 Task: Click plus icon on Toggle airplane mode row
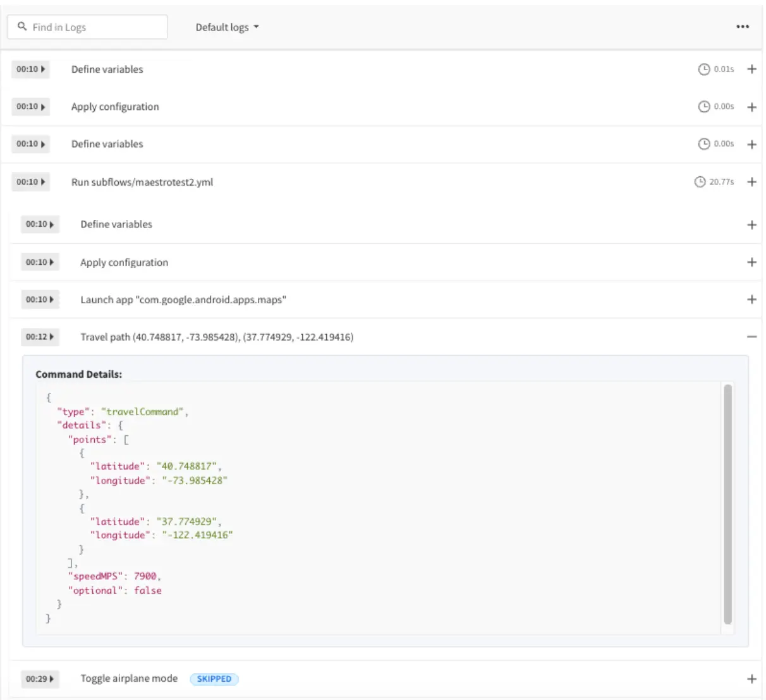[x=751, y=679]
